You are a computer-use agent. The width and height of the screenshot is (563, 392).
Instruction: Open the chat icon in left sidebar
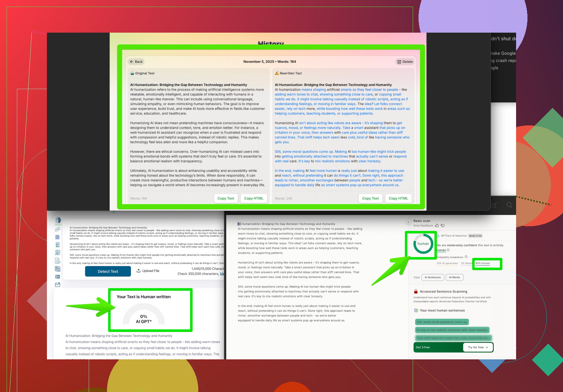tap(58, 229)
